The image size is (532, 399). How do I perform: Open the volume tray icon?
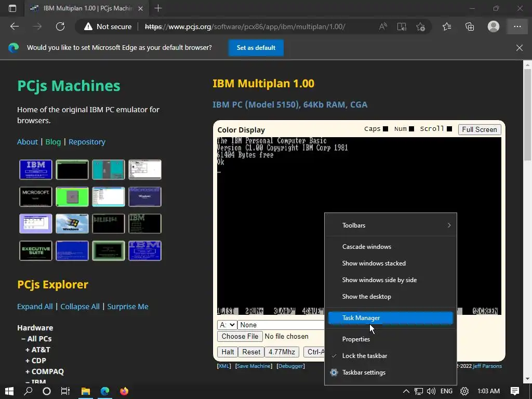(431, 391)
